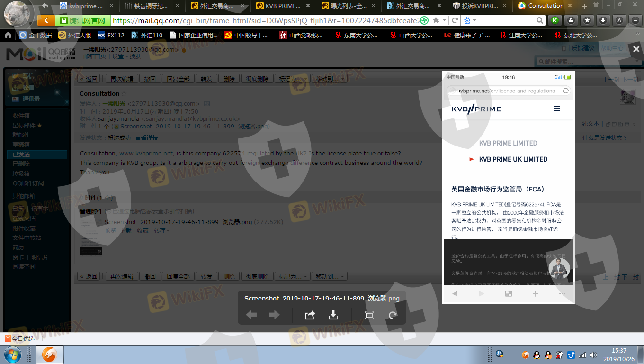Open the 外汇110 bookmark
This screenshot has height=364, width=644.
pos(147,35)
